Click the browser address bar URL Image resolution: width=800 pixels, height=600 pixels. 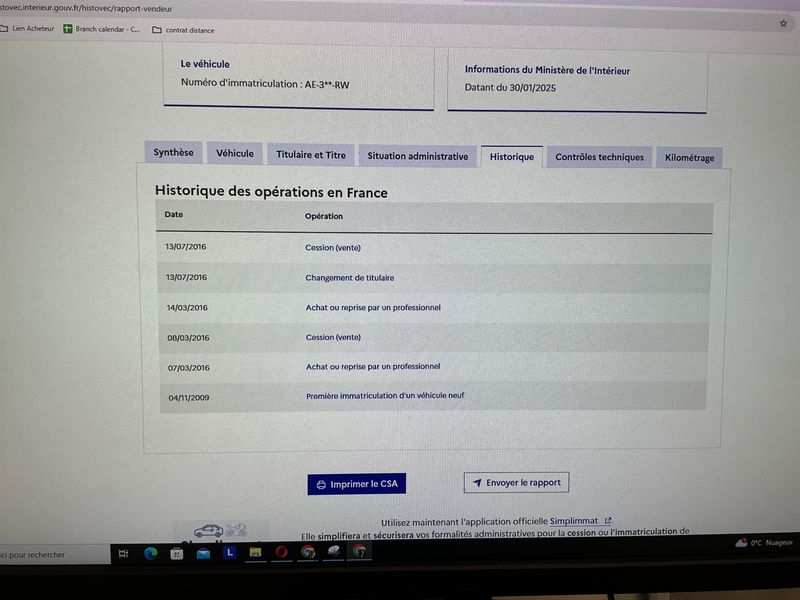pyautogui.click(x=86, y=8)
